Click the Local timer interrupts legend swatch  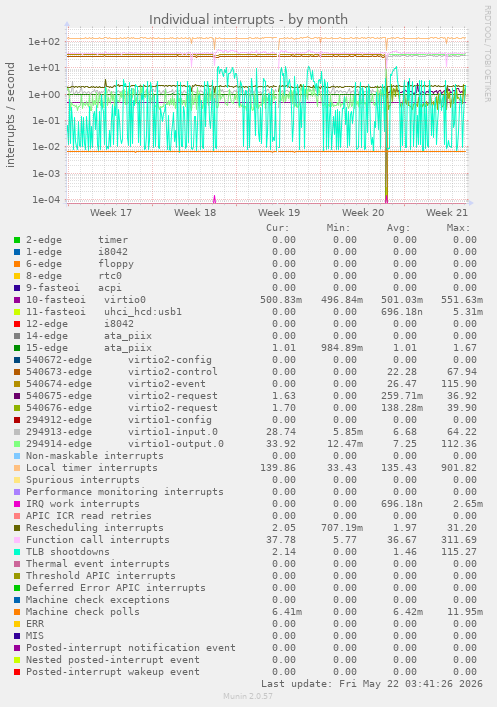pos(17,468)
